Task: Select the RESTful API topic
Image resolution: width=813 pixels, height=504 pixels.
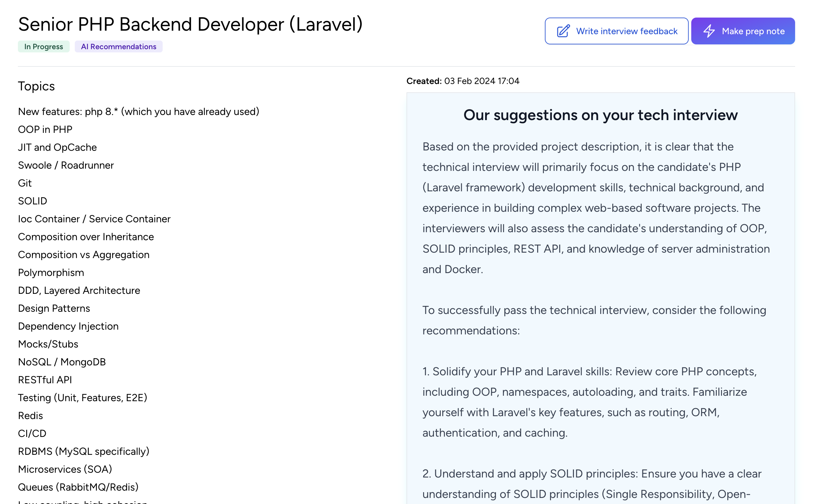Action: [45, 380]
